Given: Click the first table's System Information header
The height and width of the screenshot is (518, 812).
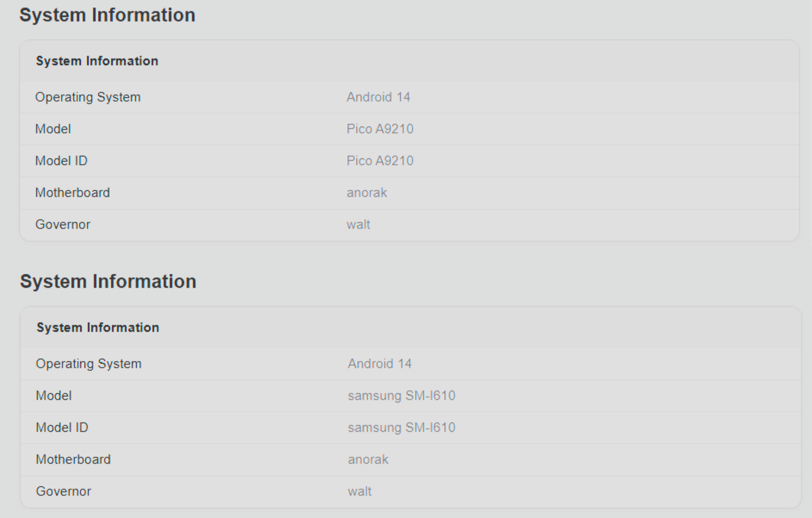Looking at the screenshot, I should pos(97,61).
